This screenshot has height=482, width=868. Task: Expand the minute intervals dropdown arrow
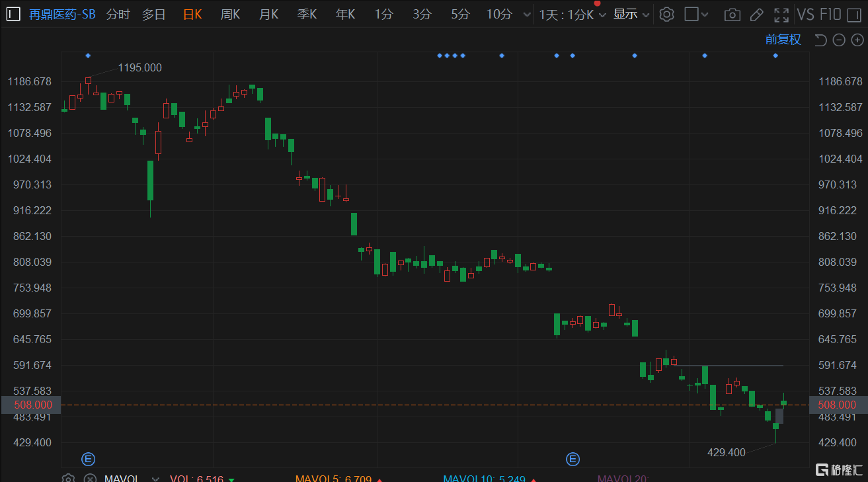(526, 15)
